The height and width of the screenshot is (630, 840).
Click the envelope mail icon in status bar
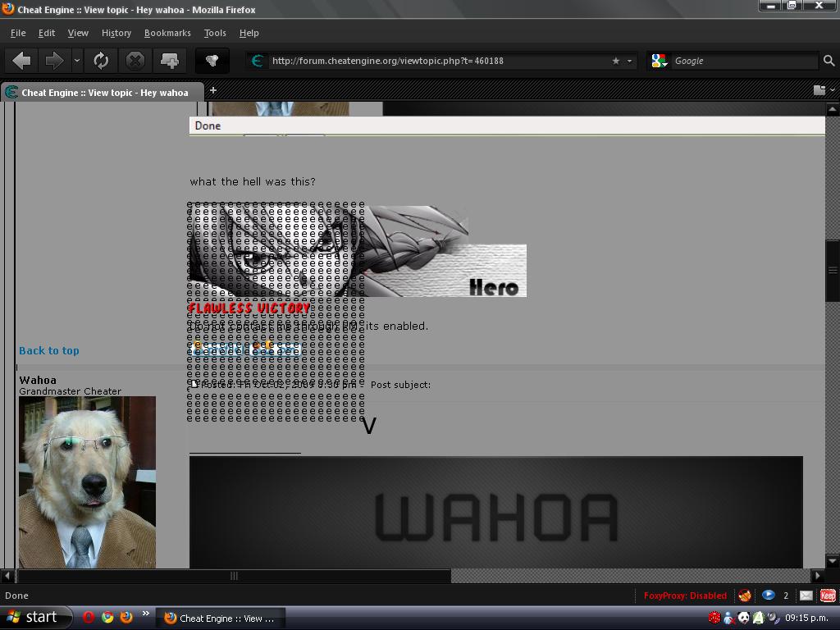click(806, 596)
